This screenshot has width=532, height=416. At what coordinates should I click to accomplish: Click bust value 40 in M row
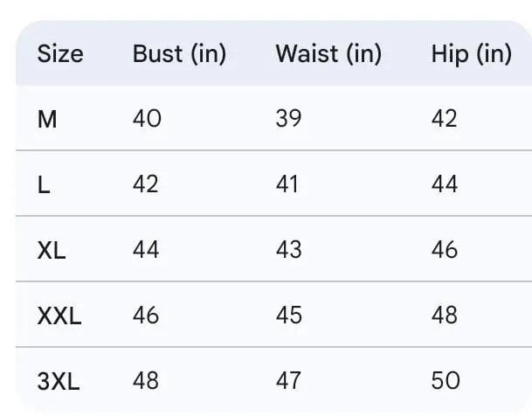tap(147, 119)
